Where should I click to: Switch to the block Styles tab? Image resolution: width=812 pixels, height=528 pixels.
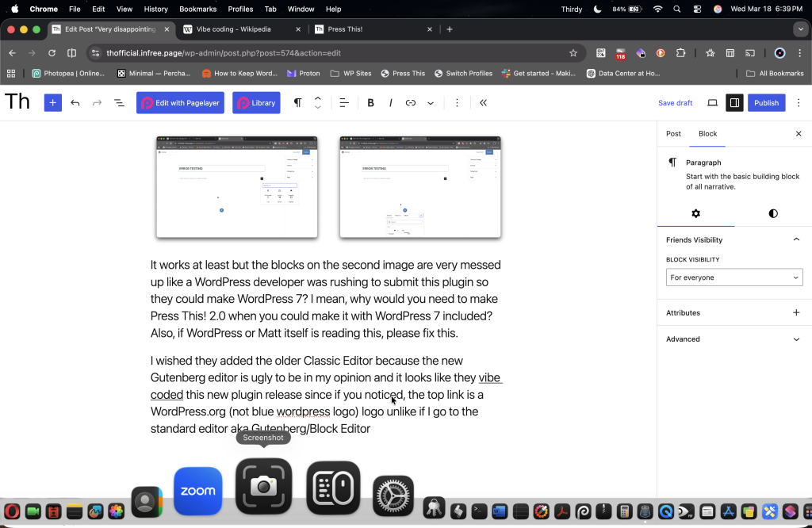[773, 213]
